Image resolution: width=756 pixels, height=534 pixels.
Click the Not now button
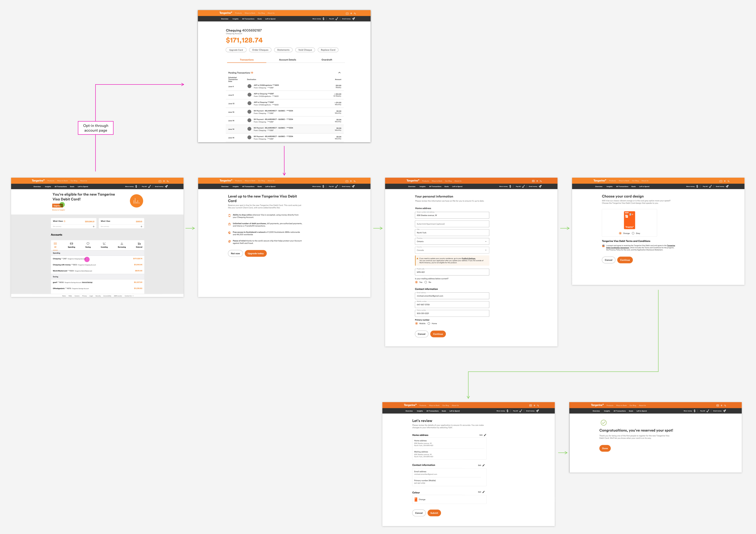(235, 253)
